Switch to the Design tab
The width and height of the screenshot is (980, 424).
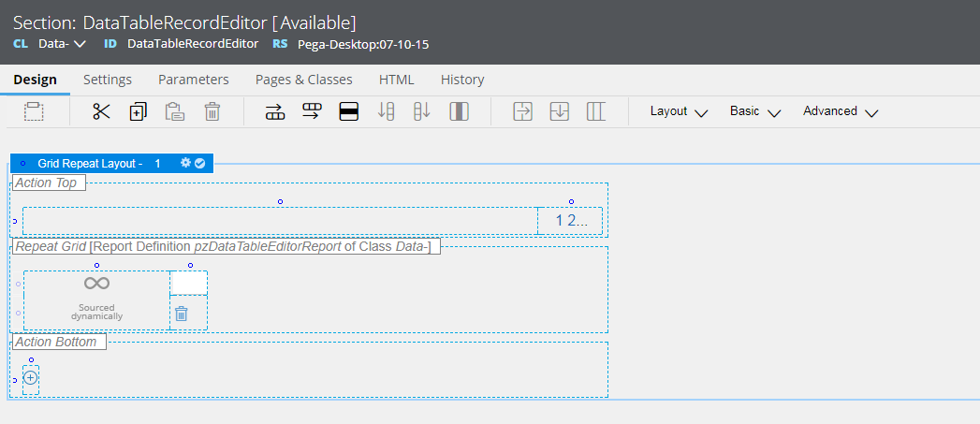(x=35, y=80)
